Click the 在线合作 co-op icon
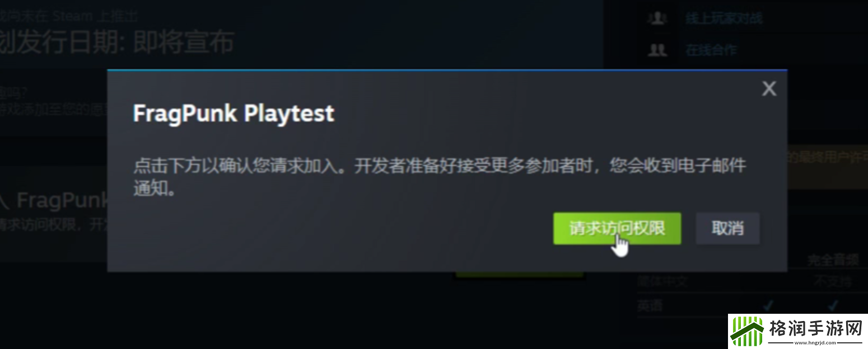This screenshot has width=868, height=349. pos(657,50)
